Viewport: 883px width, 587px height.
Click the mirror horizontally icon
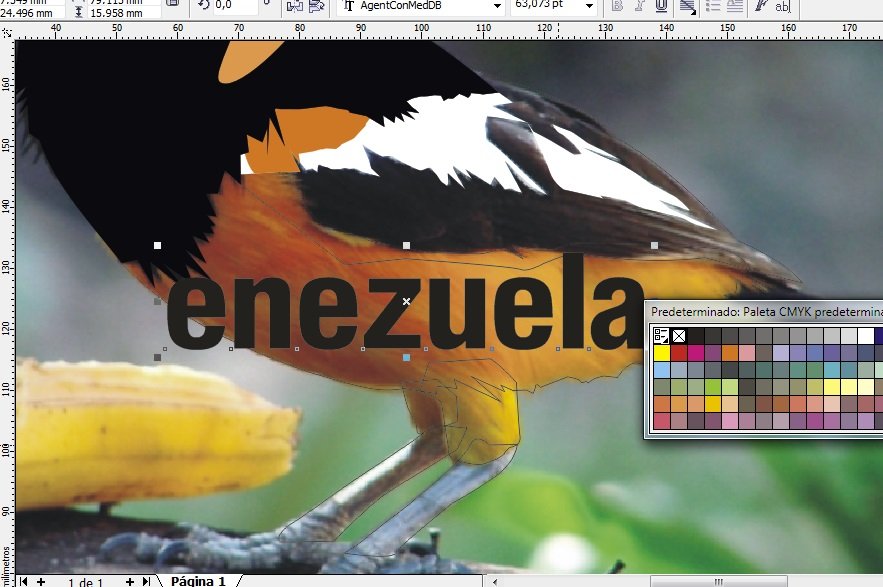coord(295,6)
